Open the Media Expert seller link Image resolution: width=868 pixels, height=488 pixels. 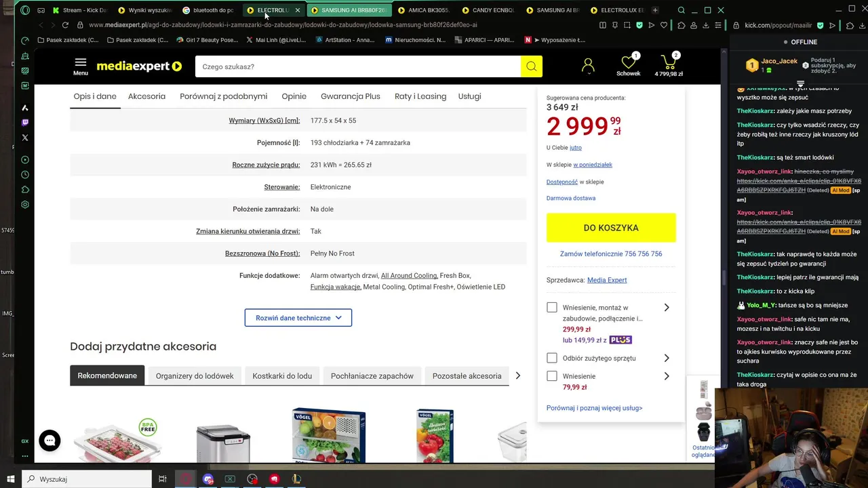click(607, 280)
